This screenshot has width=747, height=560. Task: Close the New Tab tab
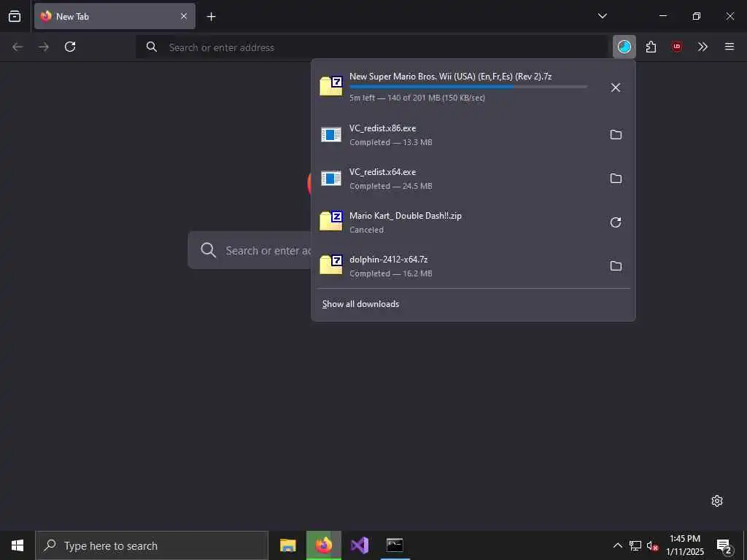183,16
